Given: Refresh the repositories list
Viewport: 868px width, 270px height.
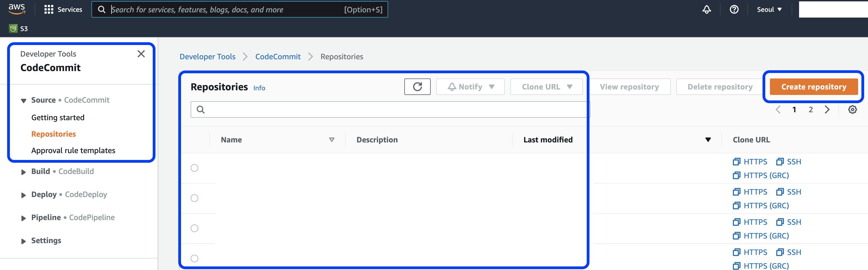Looking at the screenshot, I should tap(417, 87).
